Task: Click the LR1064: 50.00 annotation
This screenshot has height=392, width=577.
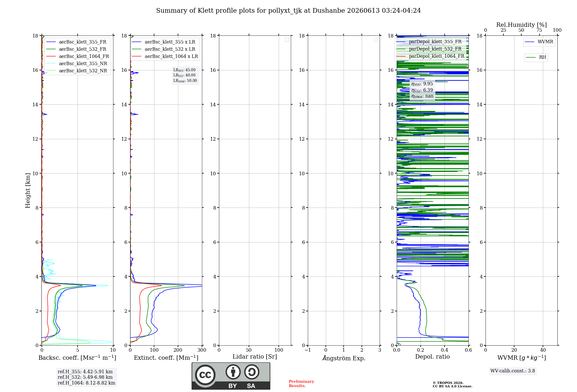Action: [x=185, y=81]
